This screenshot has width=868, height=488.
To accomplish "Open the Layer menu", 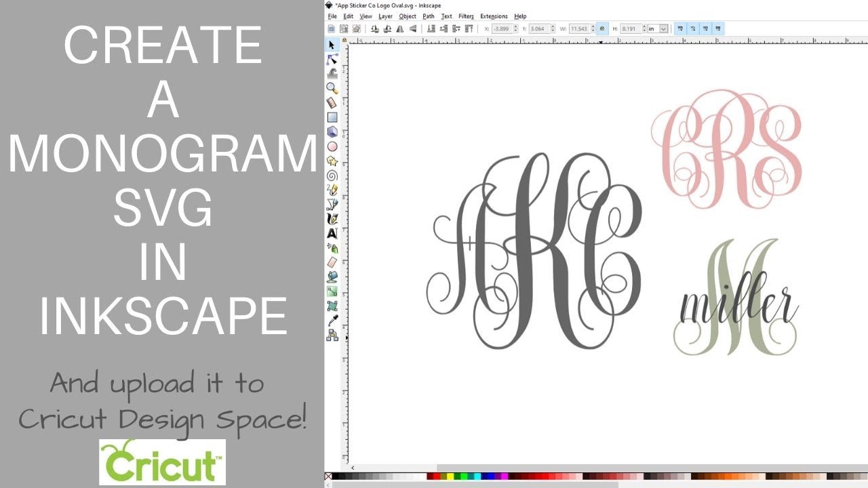I will [x=385, y=16].
